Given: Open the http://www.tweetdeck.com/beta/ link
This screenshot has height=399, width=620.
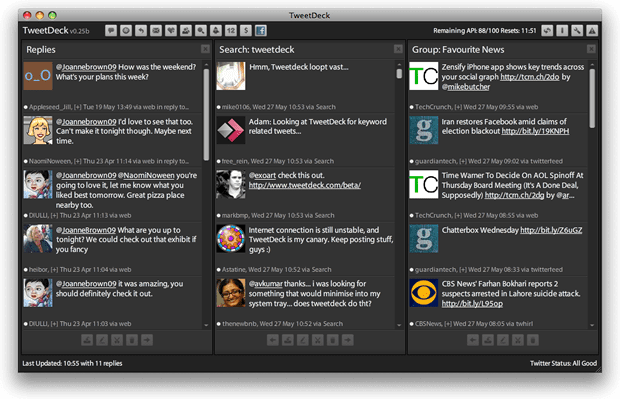Looking at the screenshot, I should [x=305, y=185].
